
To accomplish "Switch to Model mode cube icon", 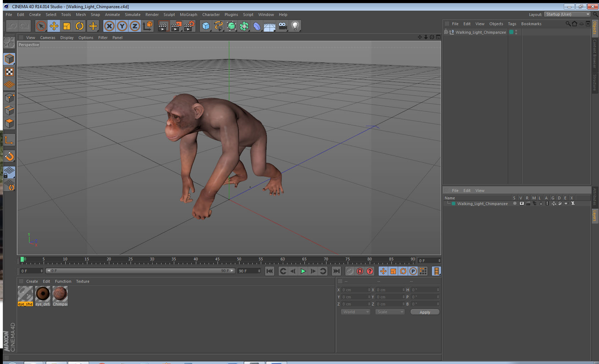I will pyautogui.click(x=9, y=59).
